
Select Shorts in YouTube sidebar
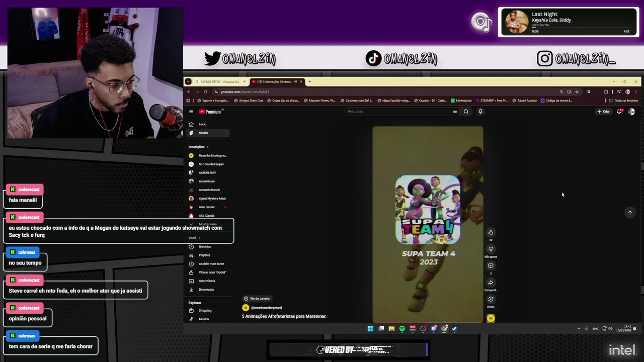(x=209, y=133)
